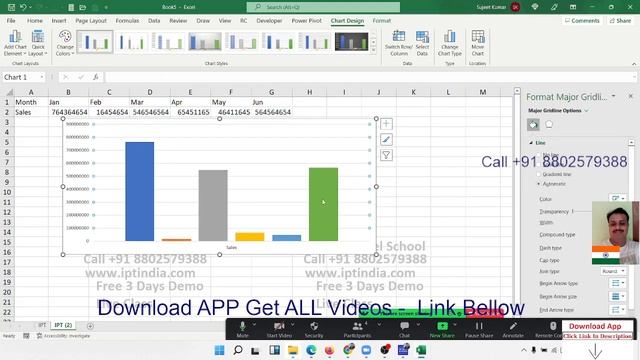640x360 pixels.
Task: Click the Chart Filters funnel button beside the chart
Action: 386,155
